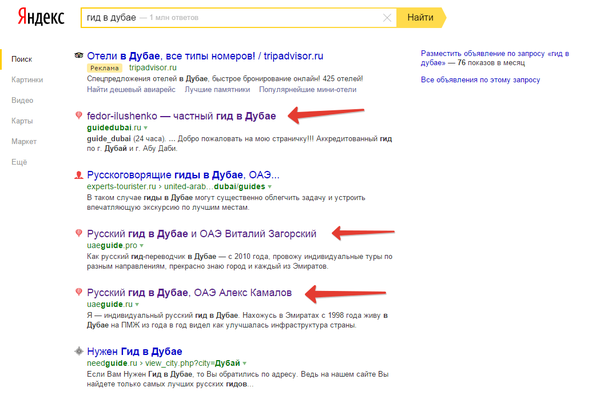Open fedor-ilushenko частный гид в Дубае link
Viewport: 600px width, 399px height.
tap(181, 116)
